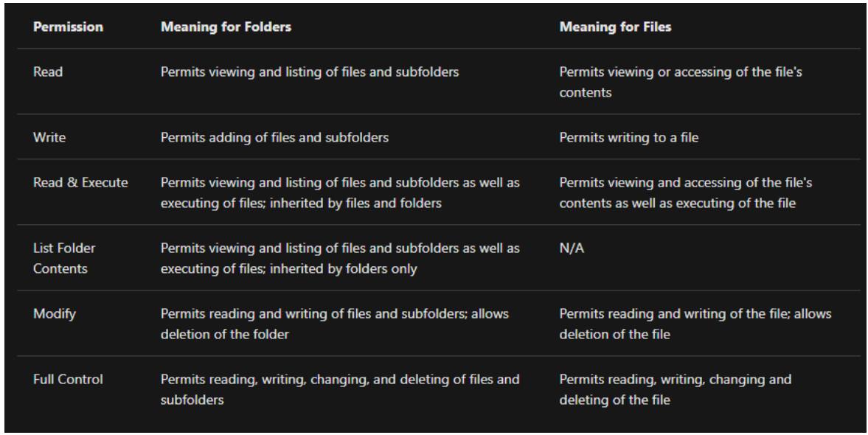Click the N/A cell
This screenshot has height=435, width=868.
[x=570, y=248]
